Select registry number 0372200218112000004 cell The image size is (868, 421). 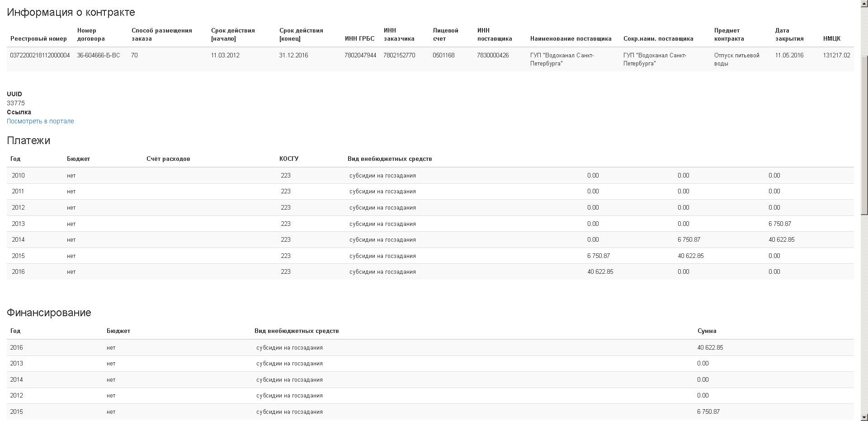click(40, 55)
